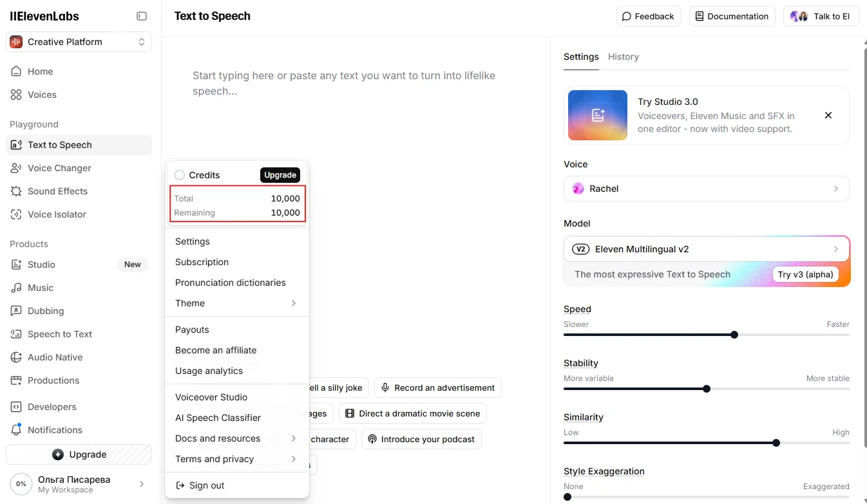Click the Speed slider handle
This screenshot has width=867, height=504.
pyautogui.click(x=734, y=335)
